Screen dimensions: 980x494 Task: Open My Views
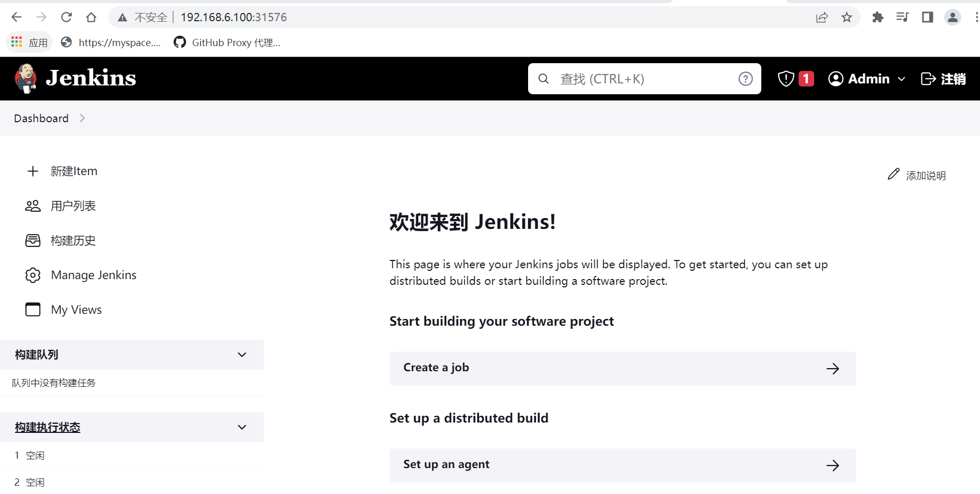click(x=76, y=310)
